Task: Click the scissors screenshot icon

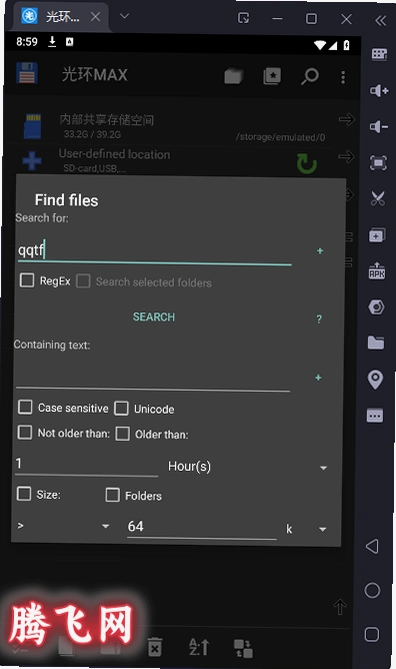Action: click(378, 198)
